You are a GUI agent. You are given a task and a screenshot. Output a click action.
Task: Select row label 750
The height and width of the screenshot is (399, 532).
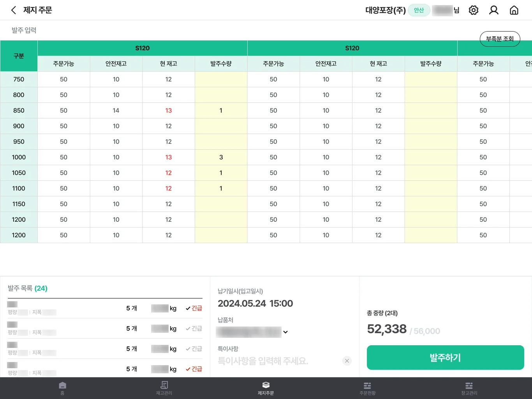pos(19,79)
